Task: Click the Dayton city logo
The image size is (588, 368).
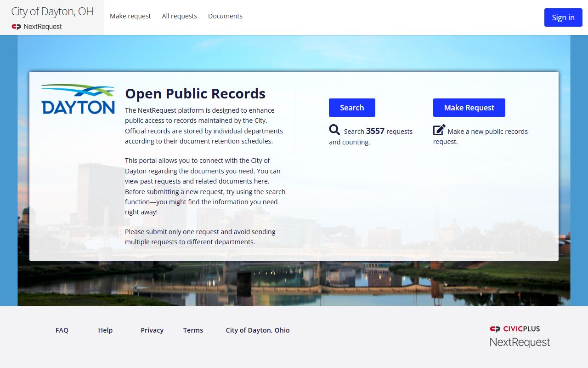Action: click(78, 99)
